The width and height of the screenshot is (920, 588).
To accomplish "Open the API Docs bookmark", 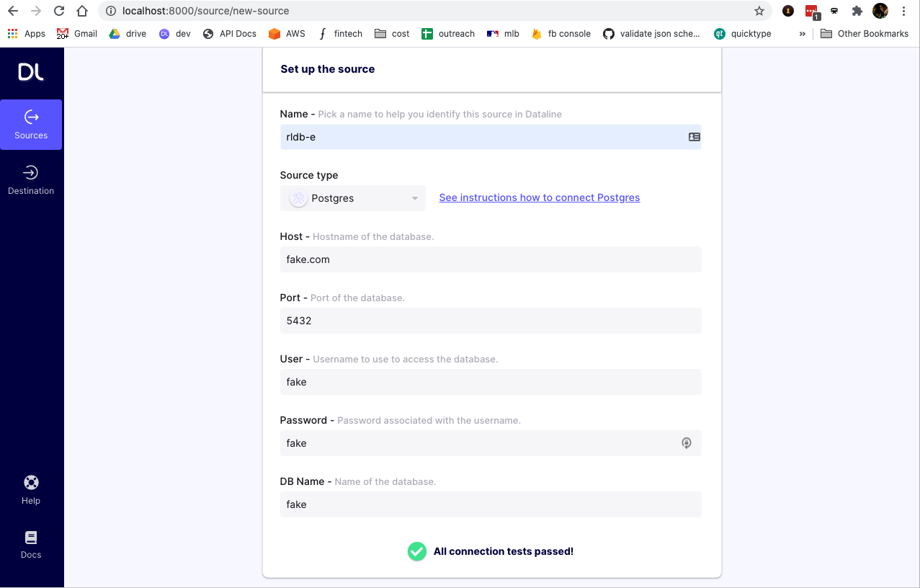I will point(230,33).
